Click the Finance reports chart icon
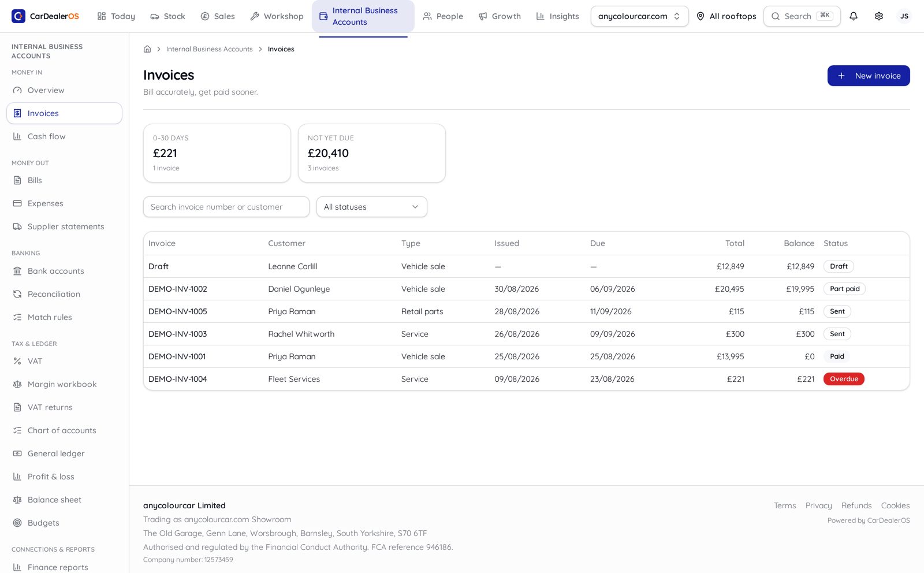924x573 pixels. point(17,567)
